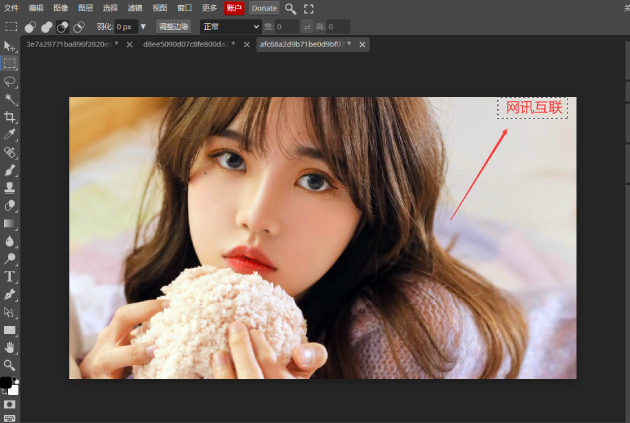Pick the Crop tool
This screenshot has width=630, height=423.
point(10,117)
